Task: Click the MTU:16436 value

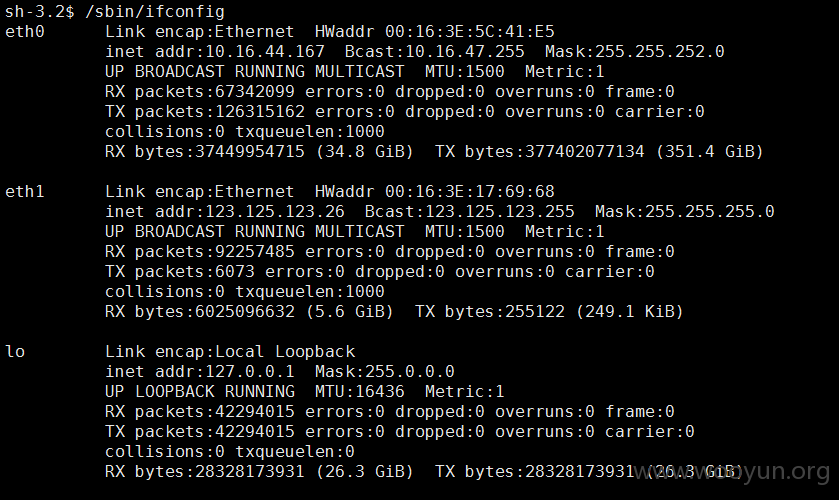Action: click(360, 391)
